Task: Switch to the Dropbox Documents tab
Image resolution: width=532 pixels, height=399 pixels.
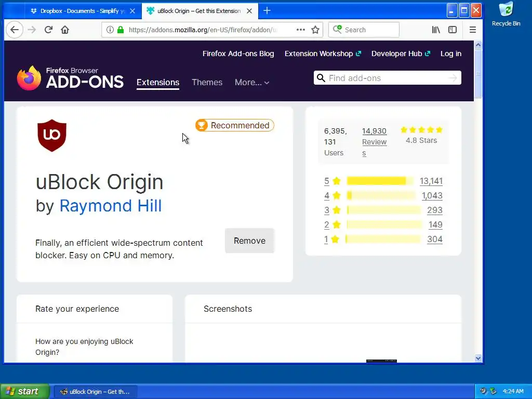Action: pos(83,11)
